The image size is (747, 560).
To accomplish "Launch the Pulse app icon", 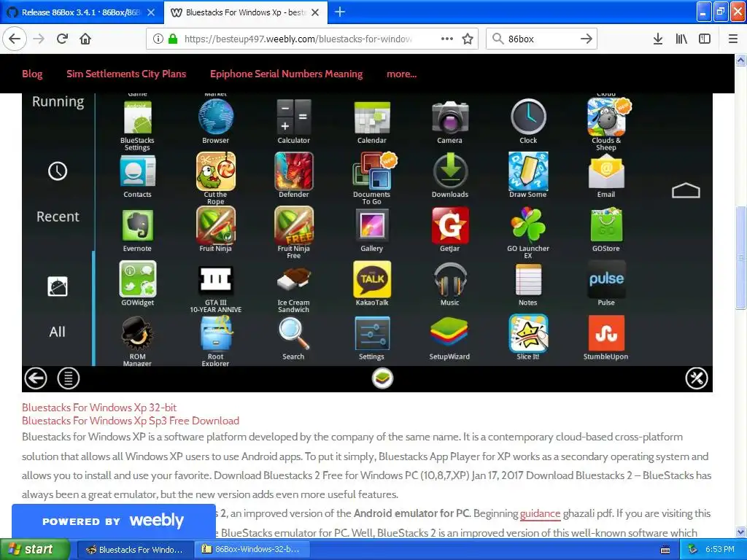I will coord(606,279).
